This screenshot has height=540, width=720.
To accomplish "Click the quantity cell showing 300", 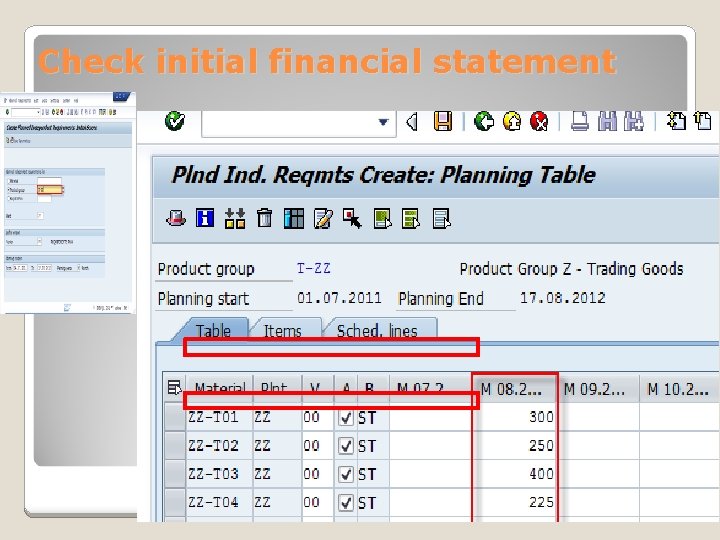I will point(515,417).
